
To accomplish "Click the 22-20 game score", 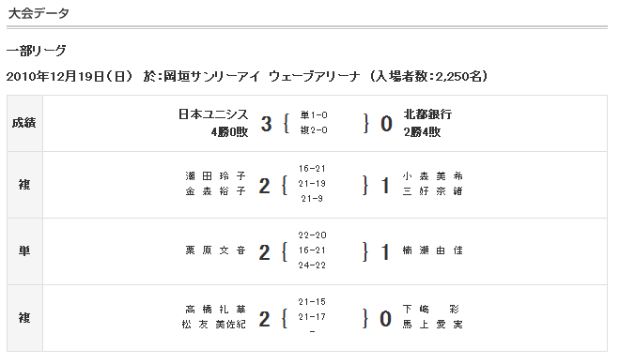I will 312,235.
